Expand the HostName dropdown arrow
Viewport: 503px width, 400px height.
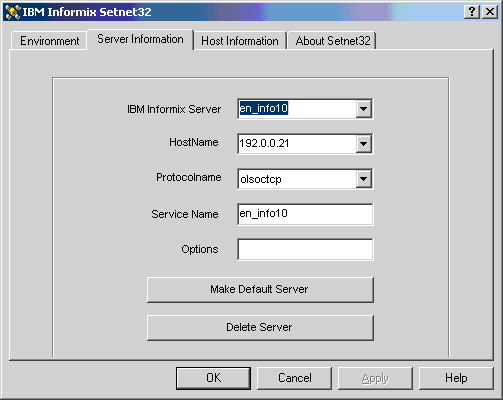(364, 144)
